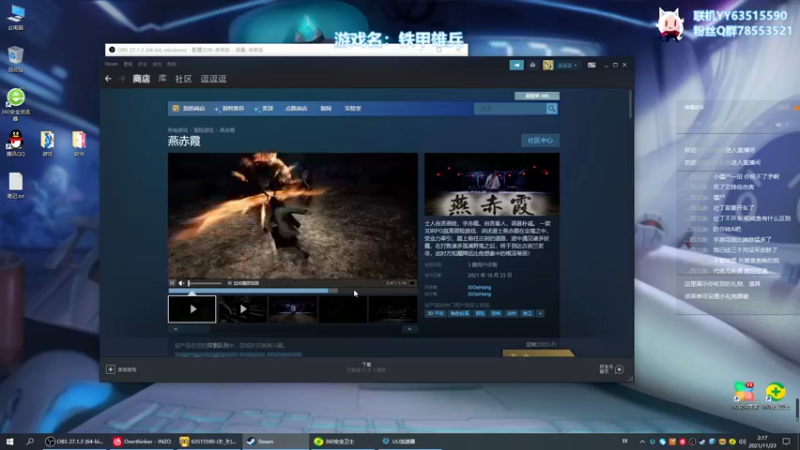Viewport: 800px width, 450px height.
Task: Pause the game trailer video
Action: coord(172,283)
